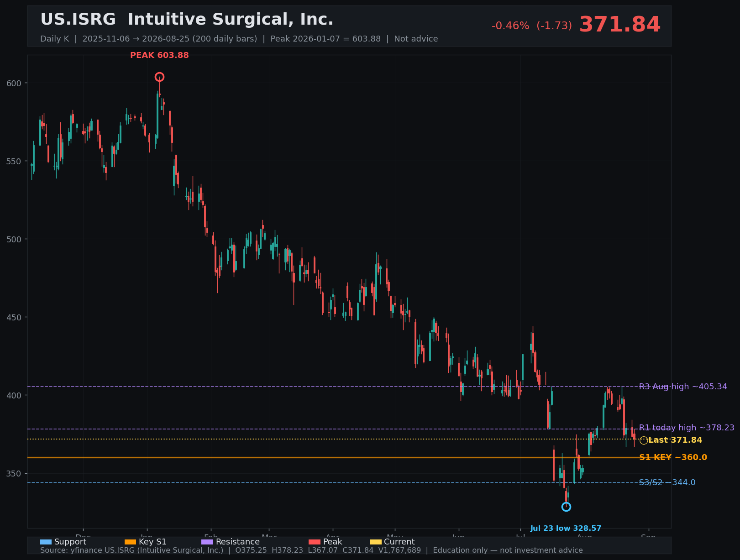Click the Support legend blue swatch
The width and height of the screenshot is (740, 560).
(x=46, y=542)
